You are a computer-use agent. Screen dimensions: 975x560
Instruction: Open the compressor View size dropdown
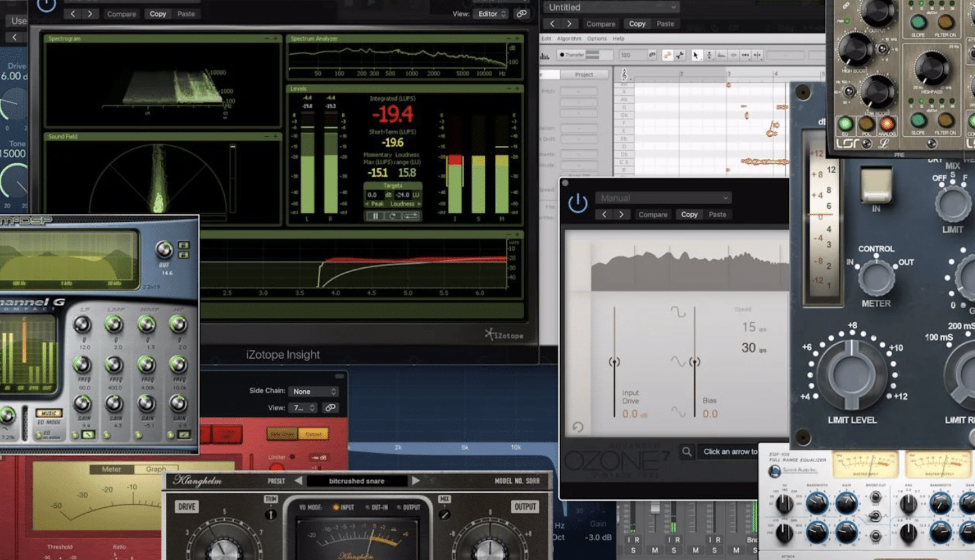[303, 407]
